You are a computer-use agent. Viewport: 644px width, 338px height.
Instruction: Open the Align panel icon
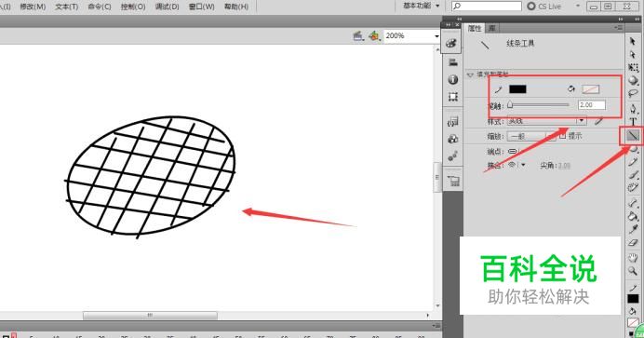[453, 62]
